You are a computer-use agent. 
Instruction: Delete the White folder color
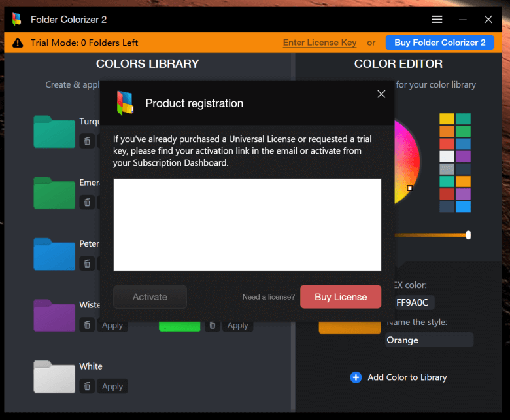pyautogui.click(x=87, y=386)
